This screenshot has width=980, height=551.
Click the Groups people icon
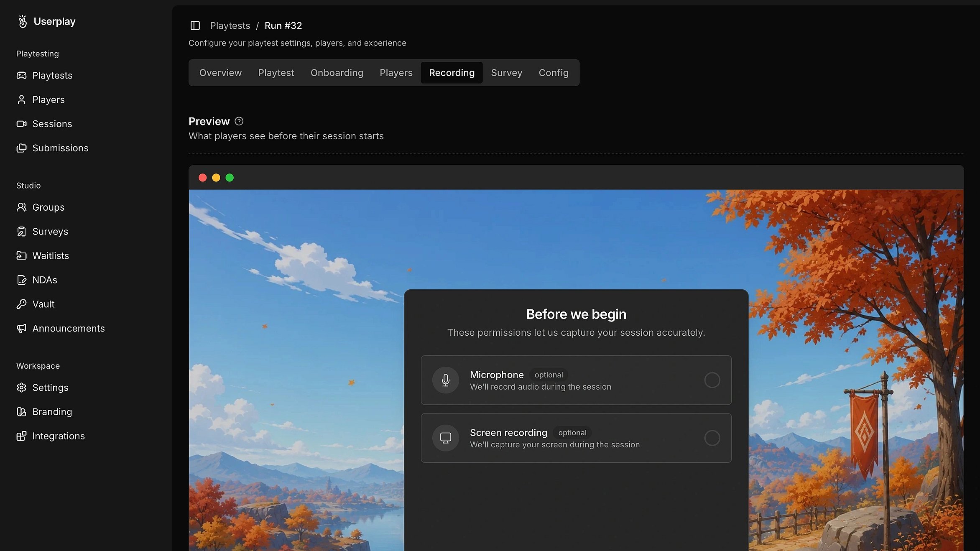coord(21,207)
